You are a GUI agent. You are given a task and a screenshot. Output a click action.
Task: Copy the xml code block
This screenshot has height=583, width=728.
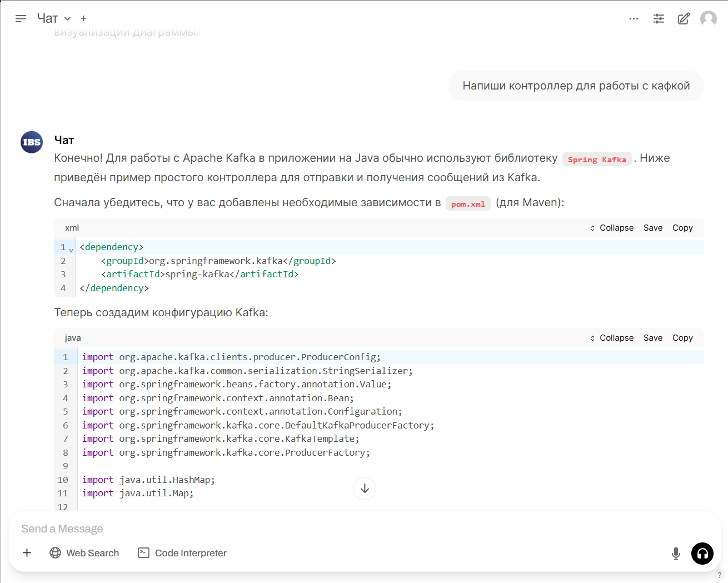pos(682,228)
